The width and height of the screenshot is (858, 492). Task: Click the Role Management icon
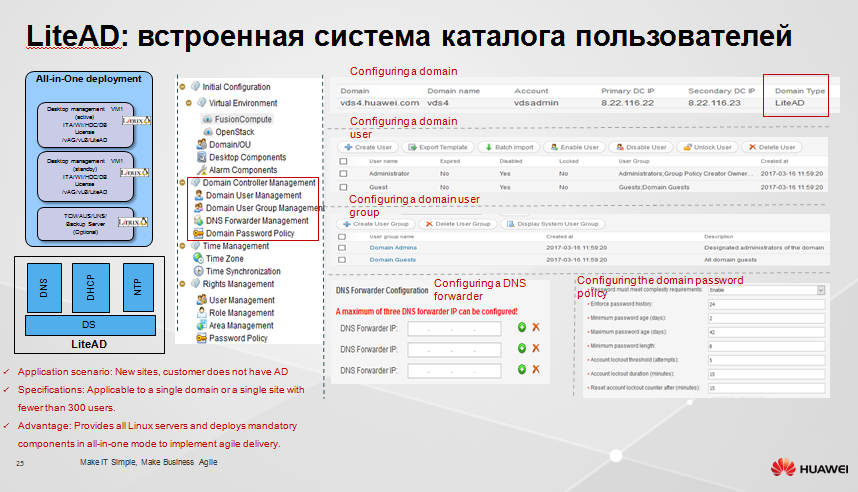click(201, 312)
